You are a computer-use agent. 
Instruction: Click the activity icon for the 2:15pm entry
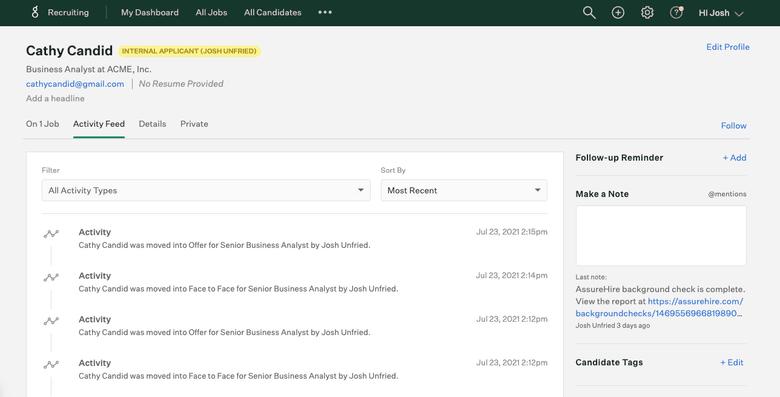[x=51, y=233]
